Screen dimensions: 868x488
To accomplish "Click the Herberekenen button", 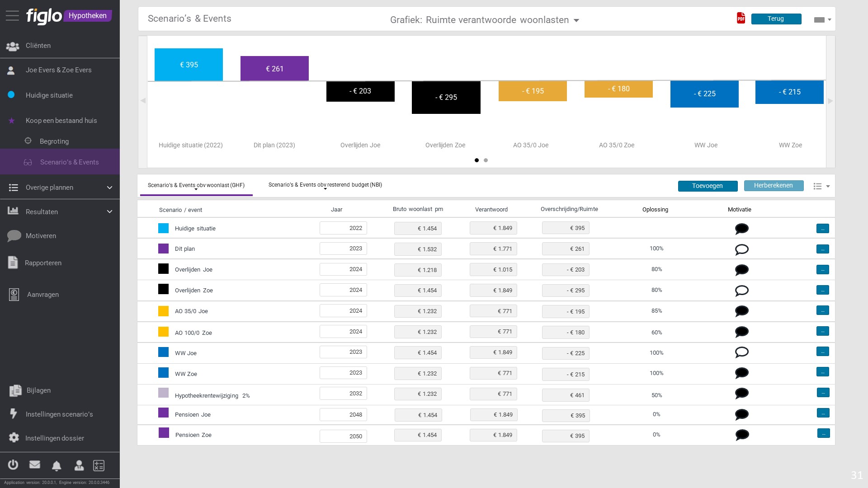I will (x=774, y=186).
